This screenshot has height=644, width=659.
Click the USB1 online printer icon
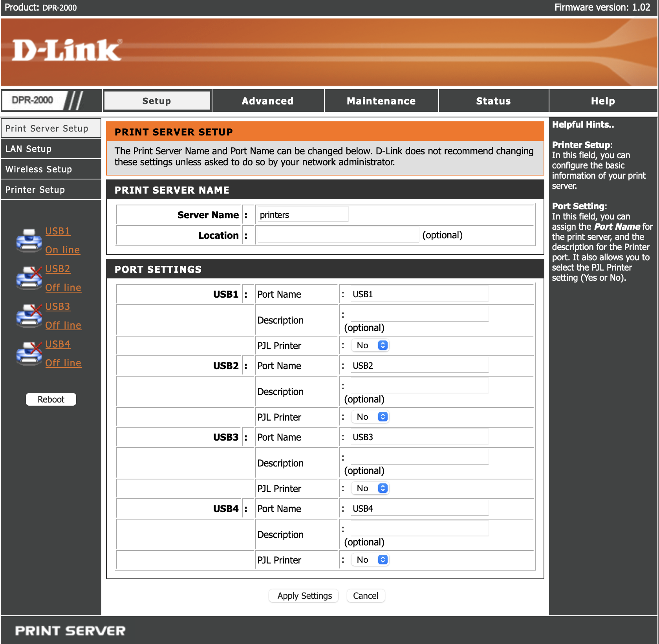point(29,240)
